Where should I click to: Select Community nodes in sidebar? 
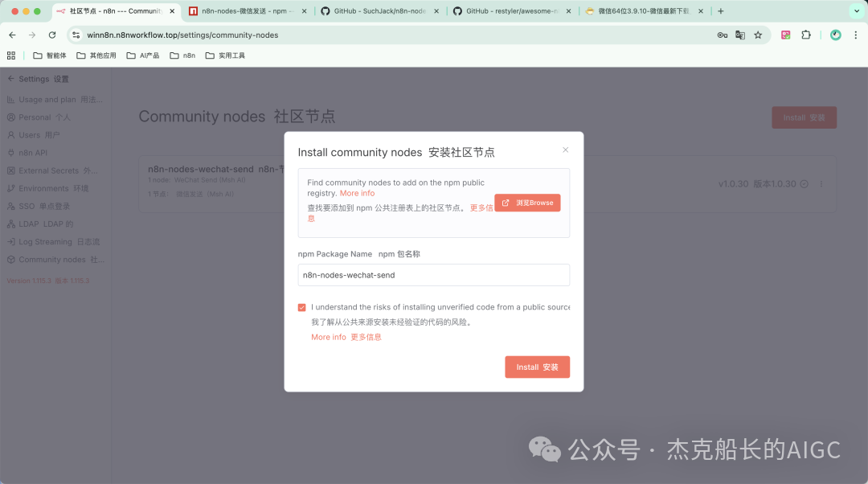click(55, 260)
